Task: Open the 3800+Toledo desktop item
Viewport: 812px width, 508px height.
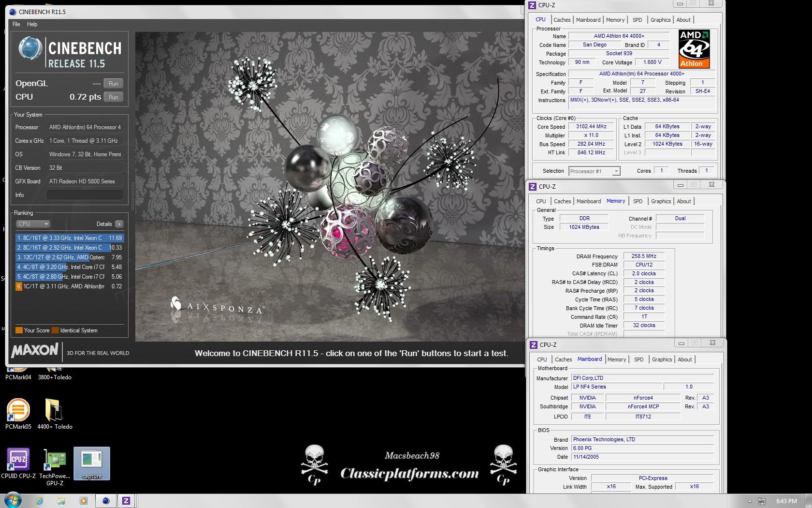Action: click(x=55, y=374)
